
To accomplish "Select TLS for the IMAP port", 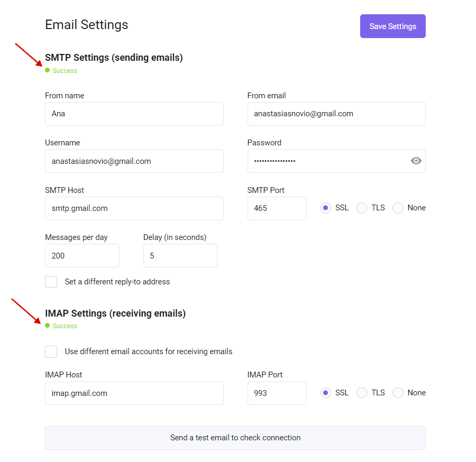I will 362,393.
